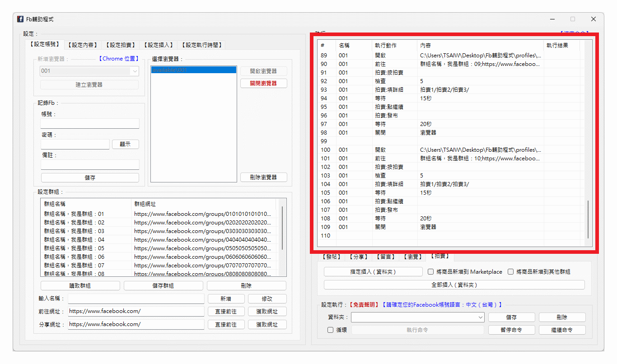The height and width of the screenshot is (364, 617).
Task: Focus the 帳號 account input field
Action: (90, 124)
